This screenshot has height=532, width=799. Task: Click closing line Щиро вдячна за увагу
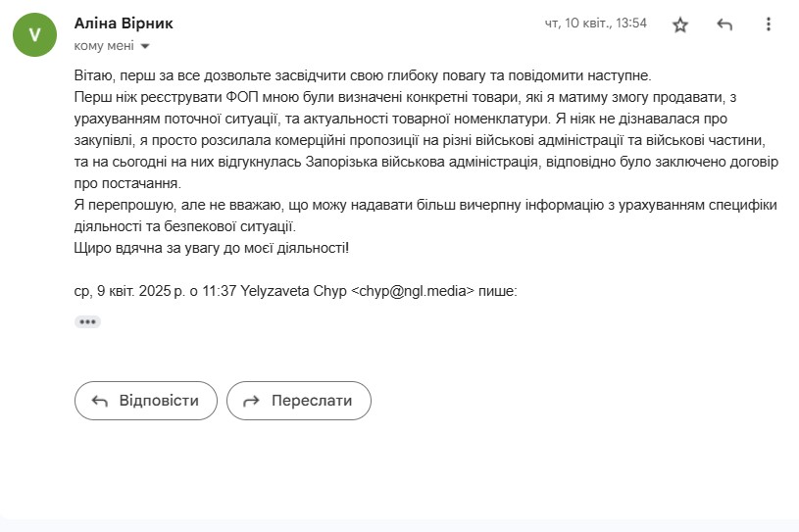[x=212, y=248]
